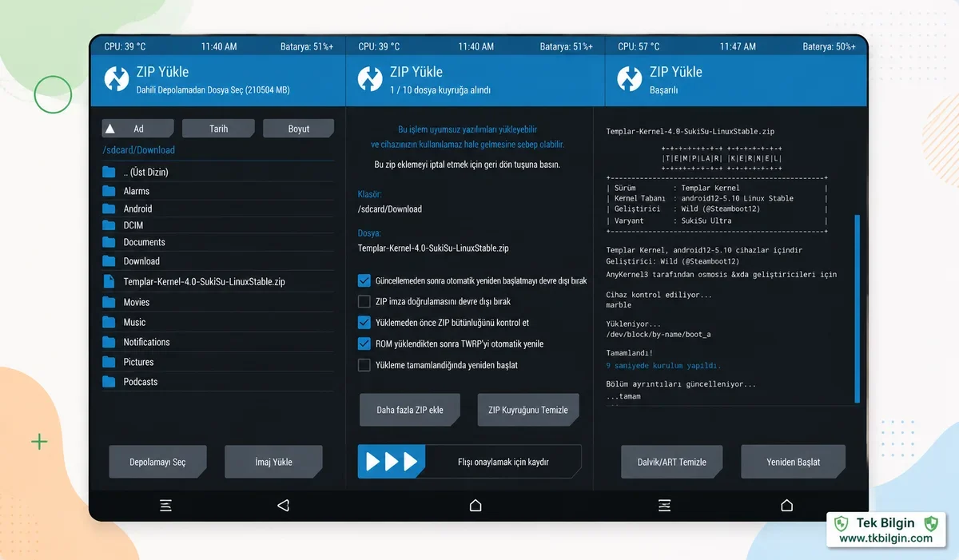Image resolution: width=959 pixels, height=560 pixels.
Task: Tap the back triangle navigation icon
Action: click(x=282, y=506)
